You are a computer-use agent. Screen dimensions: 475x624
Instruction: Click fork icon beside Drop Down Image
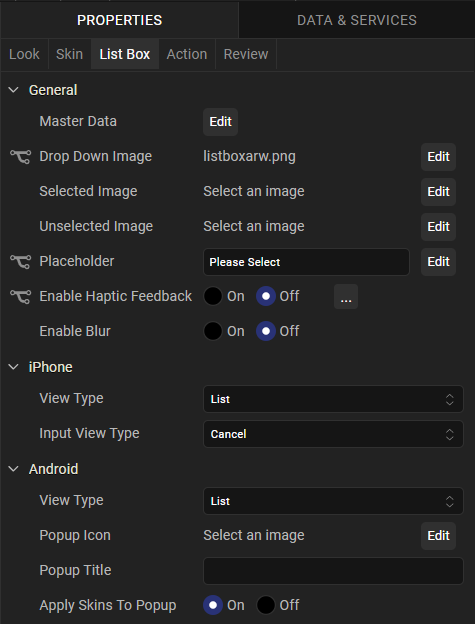click(20, 157)
